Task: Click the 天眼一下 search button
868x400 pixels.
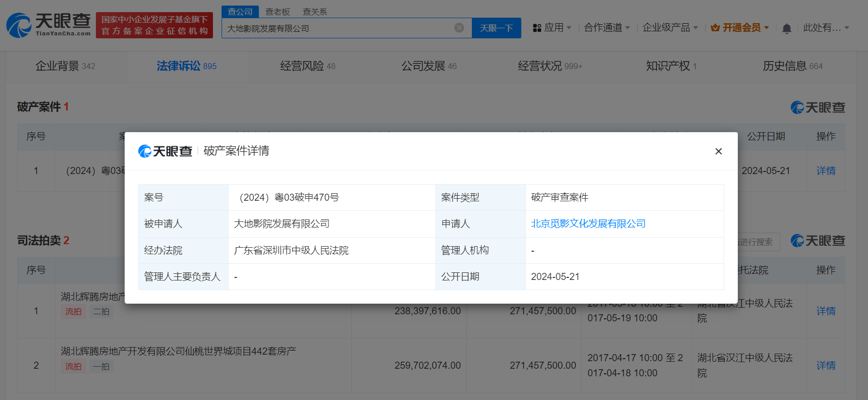Action: tap(497, 28)
